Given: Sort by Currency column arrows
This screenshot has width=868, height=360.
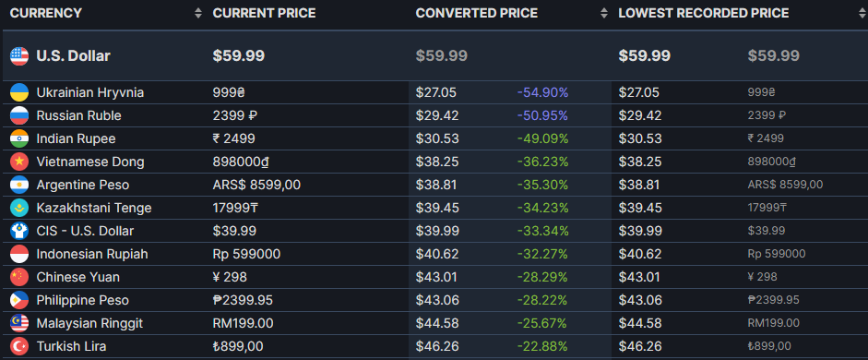Looking at the screenshot, I should click(x=198, y=13).
